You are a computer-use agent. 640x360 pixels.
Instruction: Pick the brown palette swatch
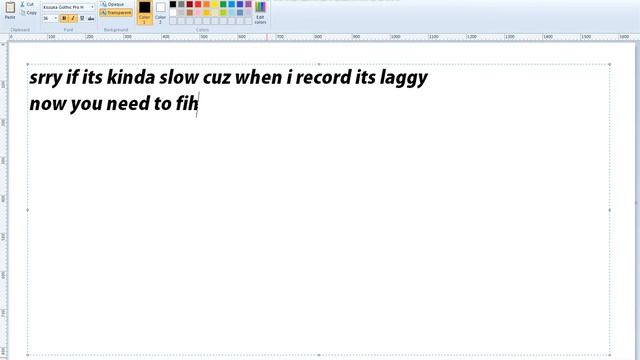click(x=190, y=13)
